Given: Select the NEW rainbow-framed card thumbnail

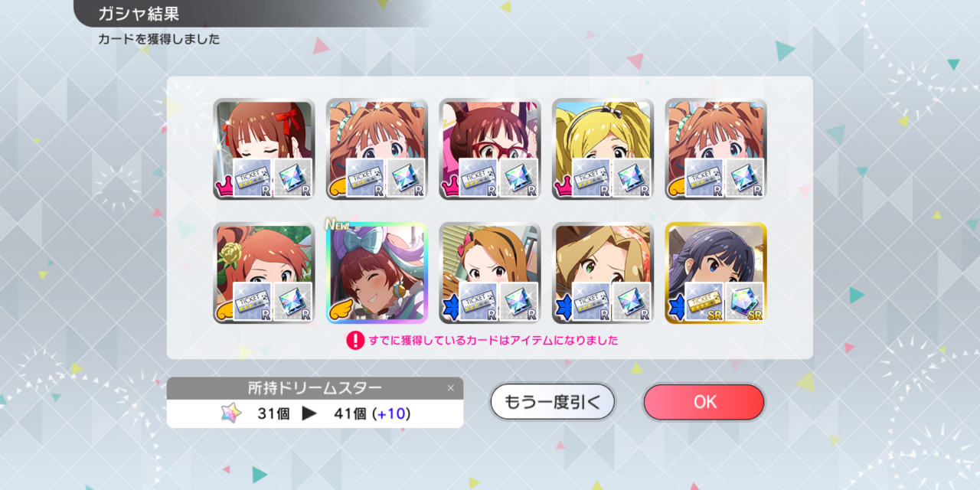Looking at the screenshot, I should 377,273.
